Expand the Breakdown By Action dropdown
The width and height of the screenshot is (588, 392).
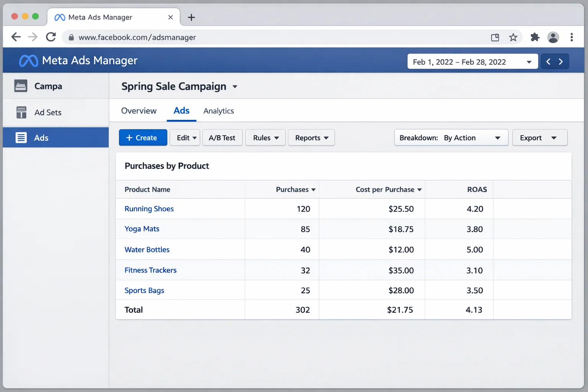click(x=451, y=137)
